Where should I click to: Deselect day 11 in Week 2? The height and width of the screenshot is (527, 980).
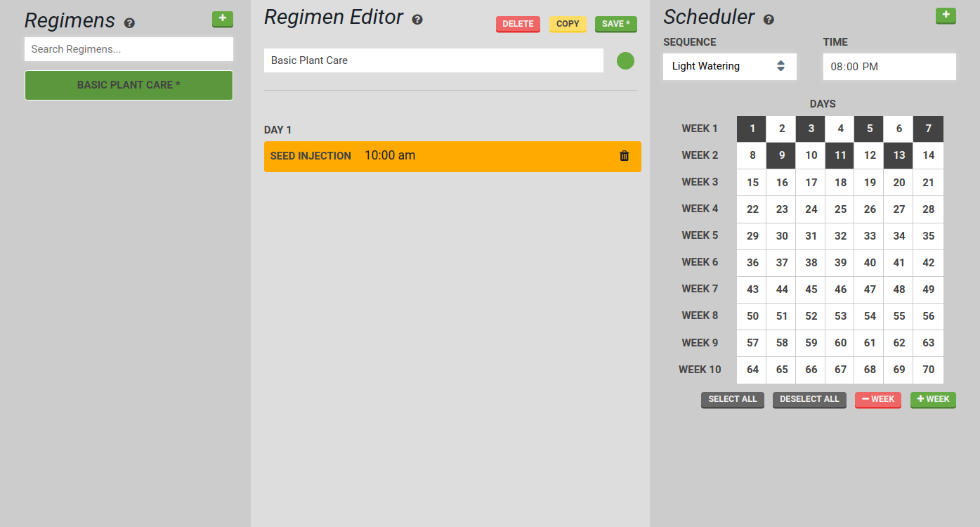click(x=840, y=155)
